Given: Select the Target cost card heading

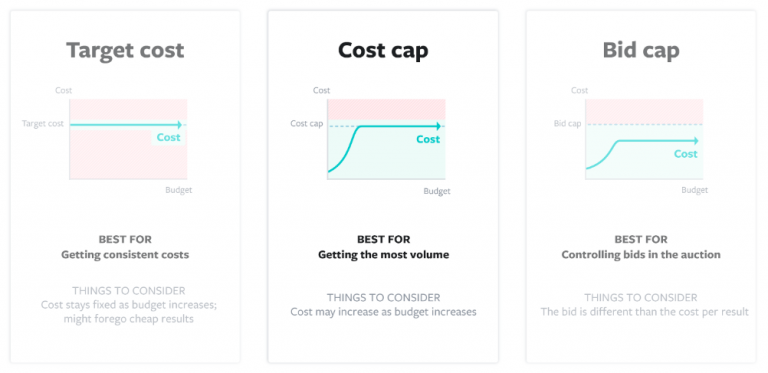Looking at the screenshot, I should [x=125, y=50].
